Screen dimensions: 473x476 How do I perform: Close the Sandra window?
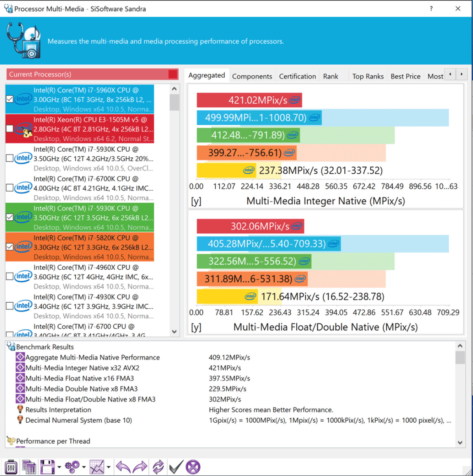click(x=458, y=9)
